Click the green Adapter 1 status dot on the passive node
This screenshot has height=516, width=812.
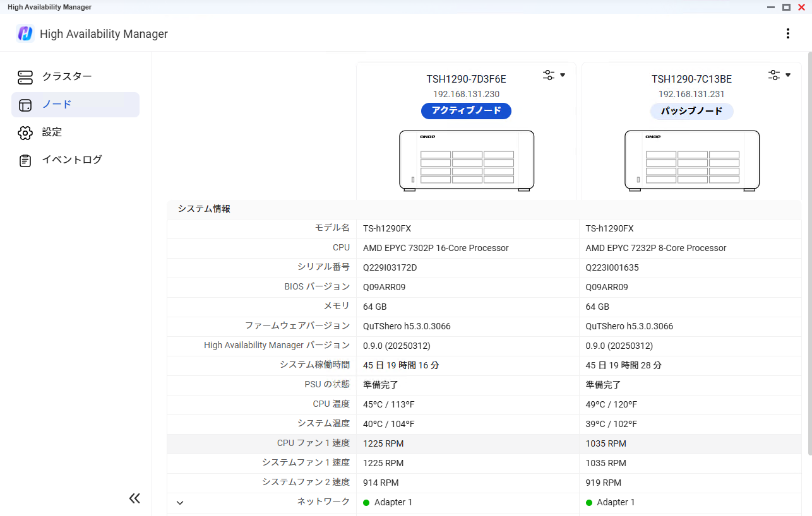589,503
